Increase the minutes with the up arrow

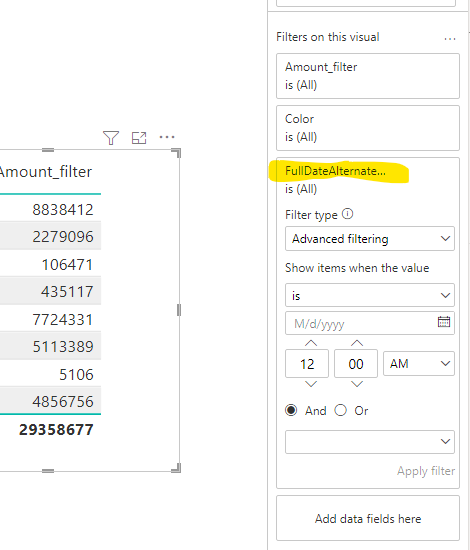[x=357, y=343]
